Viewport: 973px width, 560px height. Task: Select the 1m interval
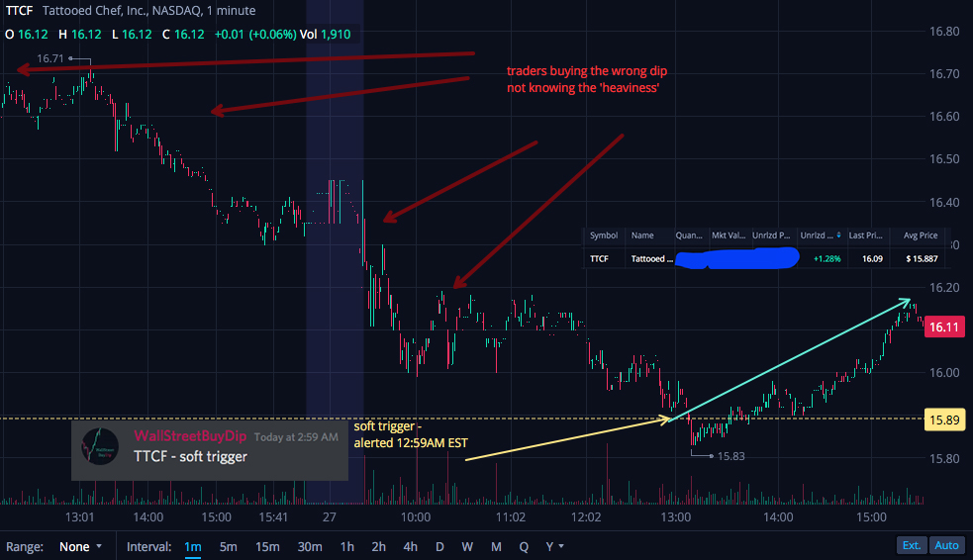pos(193,546)
